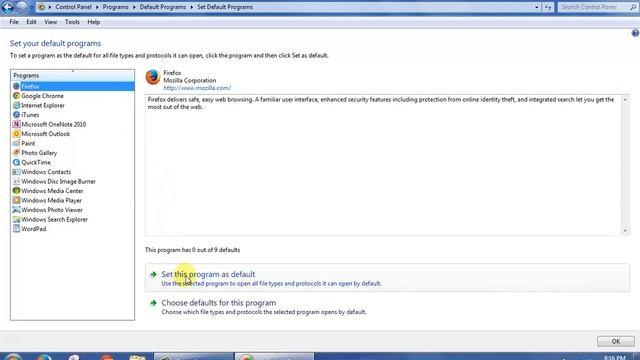Open the Edit menu
The image size is (640, 360).
pyautogui.click(x=31, y=22)
